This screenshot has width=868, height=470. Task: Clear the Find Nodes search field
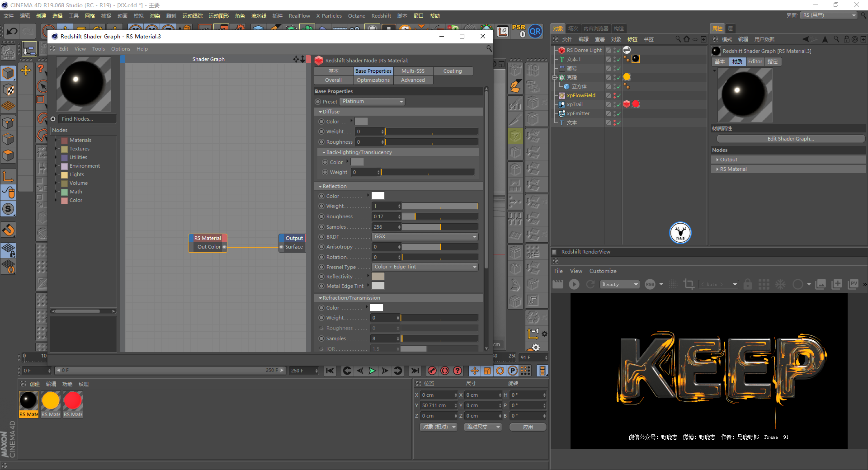[53, 119]
